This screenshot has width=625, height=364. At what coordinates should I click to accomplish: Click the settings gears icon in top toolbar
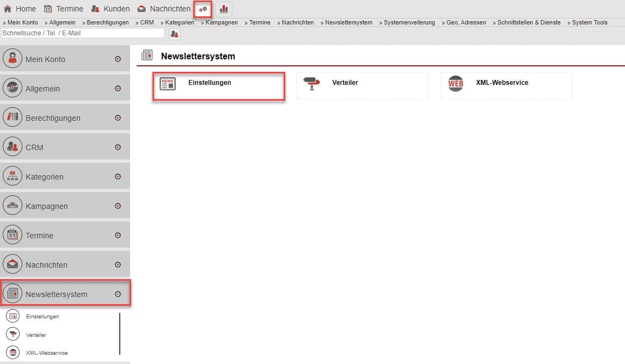pyautogui.click(x=203, y=9)
